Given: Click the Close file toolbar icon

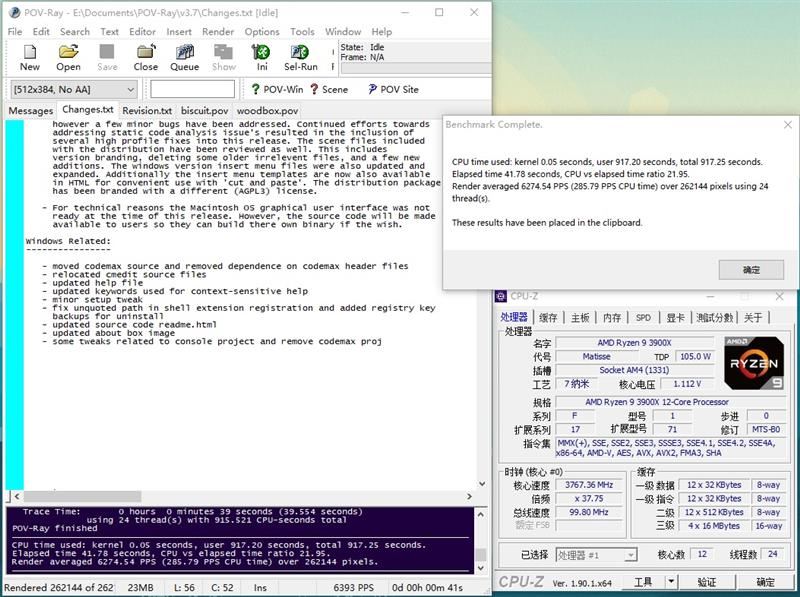Looking at the screenshot, I should pos(145,57).
